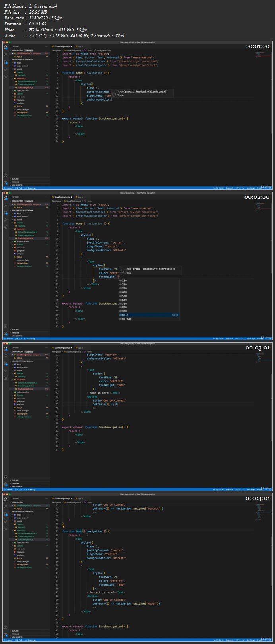The height and width of the screenshot is (644, 275).
Task: Open Manage gear icon in 00:03:01 frame
Action: tap(6, 484)
